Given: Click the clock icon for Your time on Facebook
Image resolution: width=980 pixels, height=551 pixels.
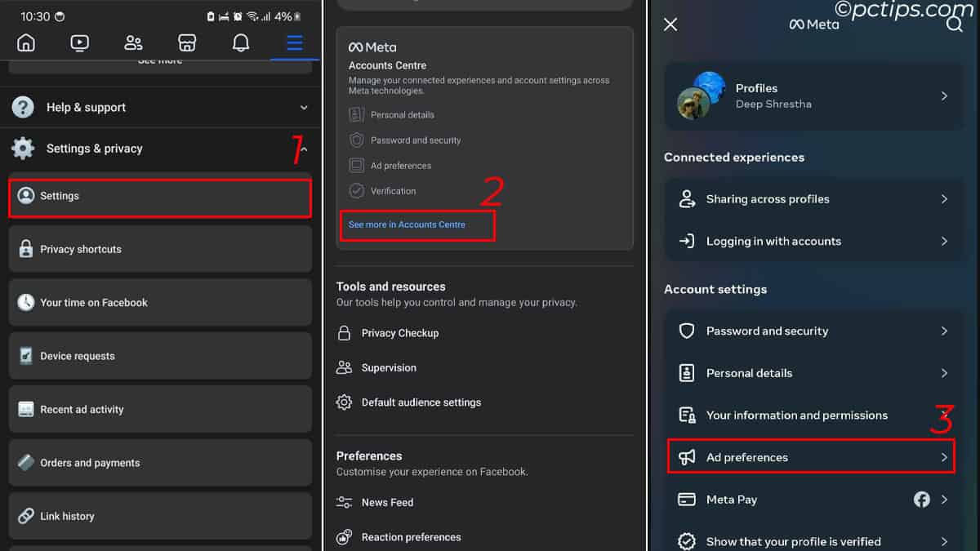Looking at the screenshot, I should [26, 302].
